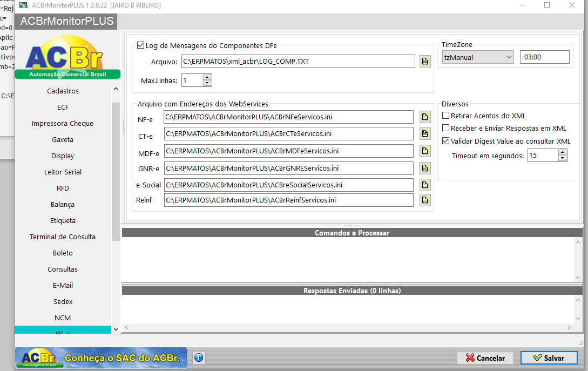The width and height of the screenshot is (588, 371).
Task: Select Impressora Cheque menu item
Action: pos(63,124)
